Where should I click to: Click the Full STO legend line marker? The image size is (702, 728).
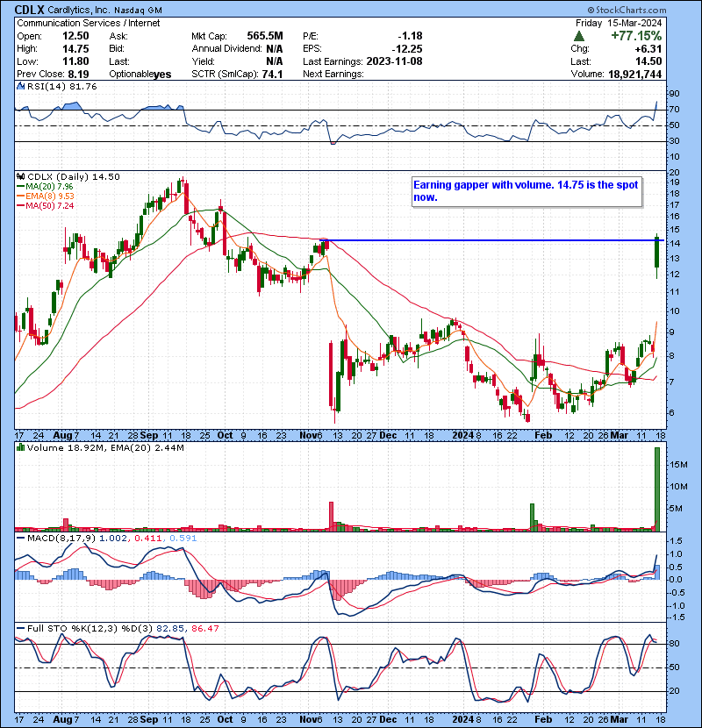coord(20,628)
